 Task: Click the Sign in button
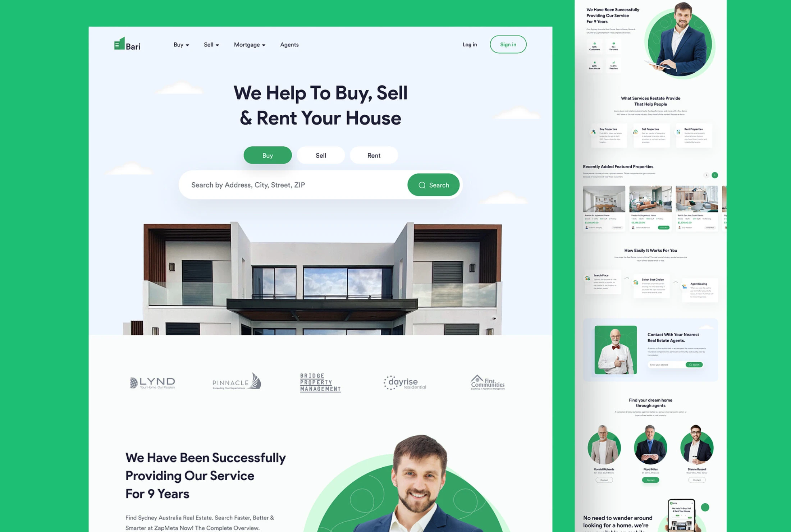tap(508, 44)
